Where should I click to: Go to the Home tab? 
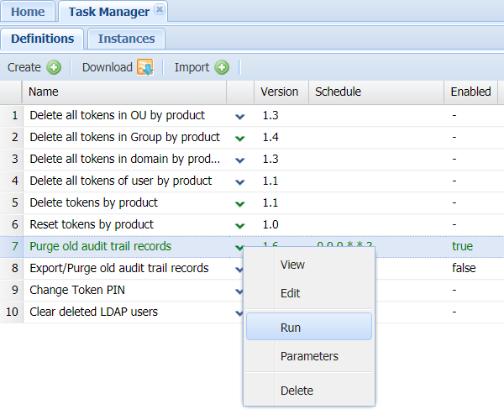28,12
